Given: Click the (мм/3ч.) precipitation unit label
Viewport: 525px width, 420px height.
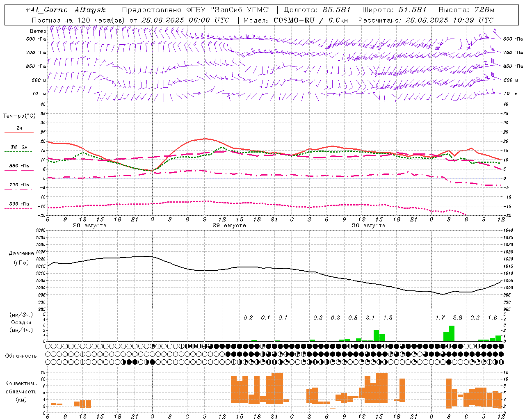Looking at the screenshot, I should click(21, 315).
